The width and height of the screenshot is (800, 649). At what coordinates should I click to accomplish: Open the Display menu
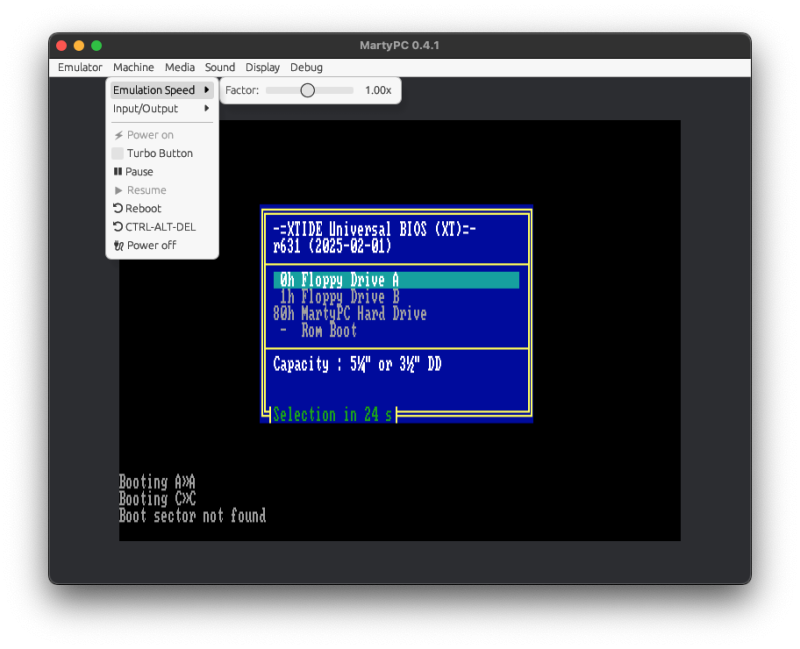[x=262, y=67]
